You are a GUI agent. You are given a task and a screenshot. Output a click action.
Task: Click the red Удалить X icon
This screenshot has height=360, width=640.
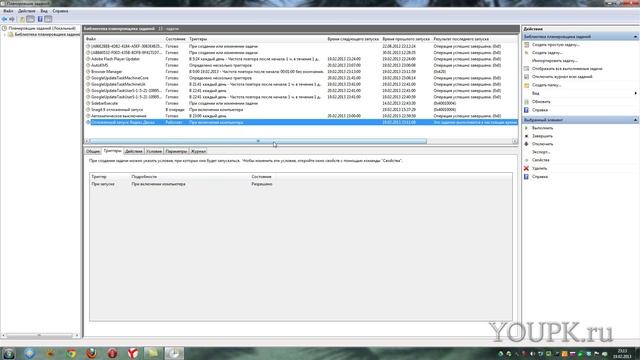[x=527, y=168]
